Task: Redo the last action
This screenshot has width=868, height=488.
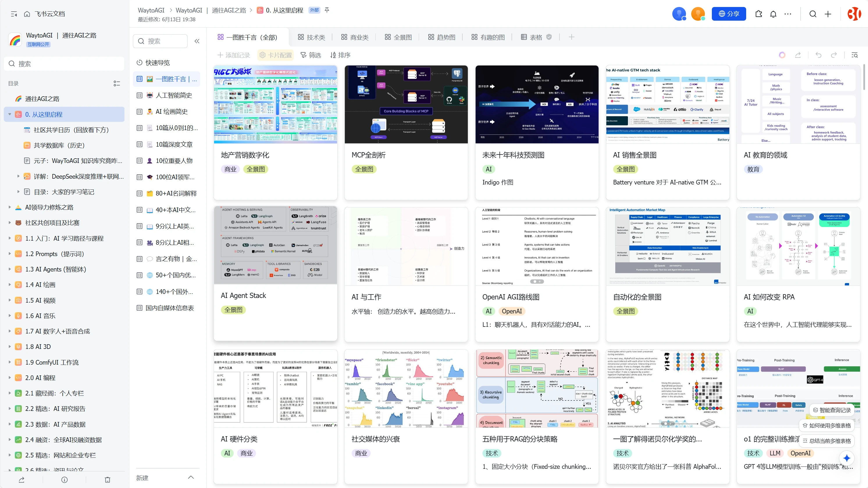Action: [x=834, y=55]
